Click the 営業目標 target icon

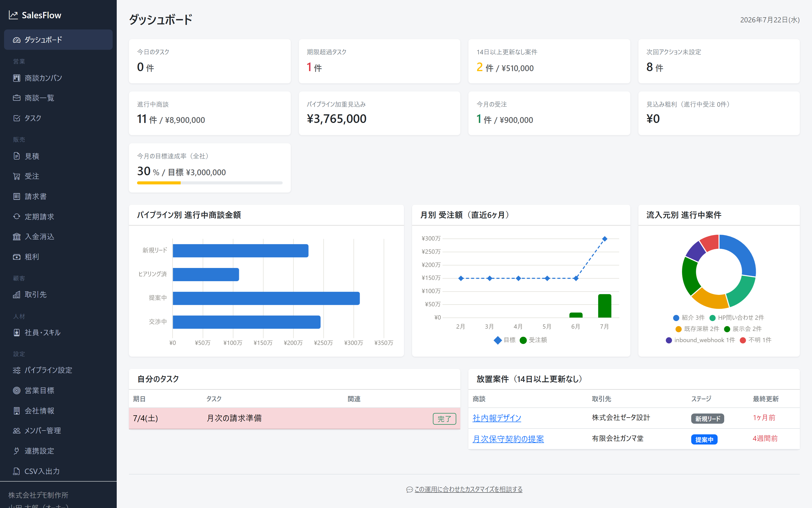17,390
